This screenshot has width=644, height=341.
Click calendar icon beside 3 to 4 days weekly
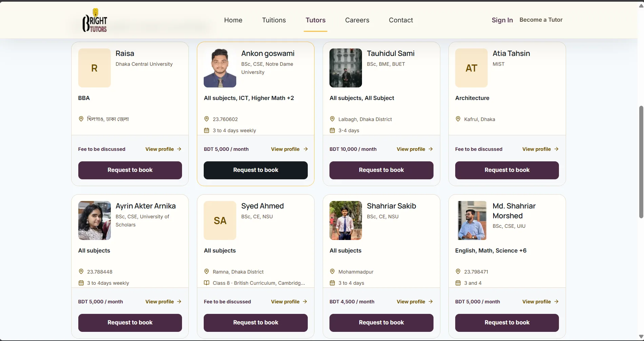click(206, 131)
